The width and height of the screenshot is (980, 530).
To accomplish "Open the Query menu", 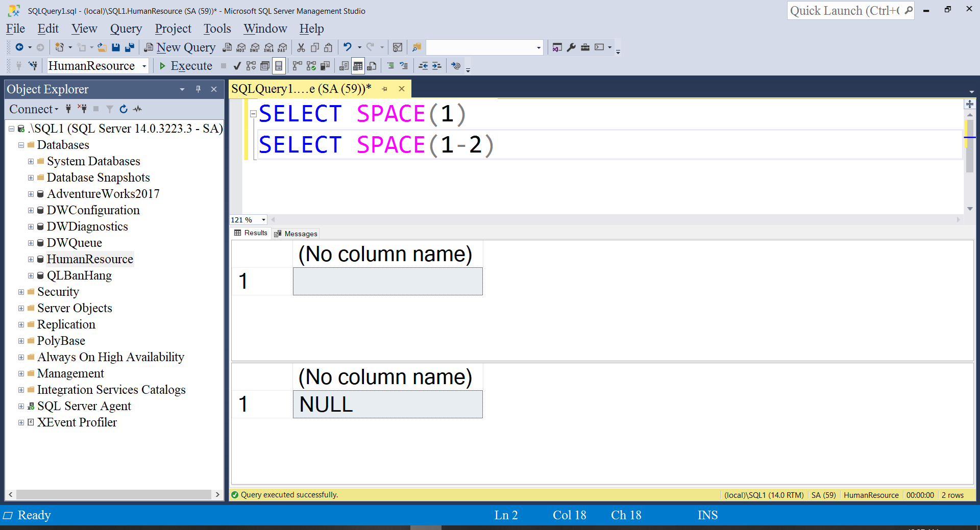I will point(126,29).
